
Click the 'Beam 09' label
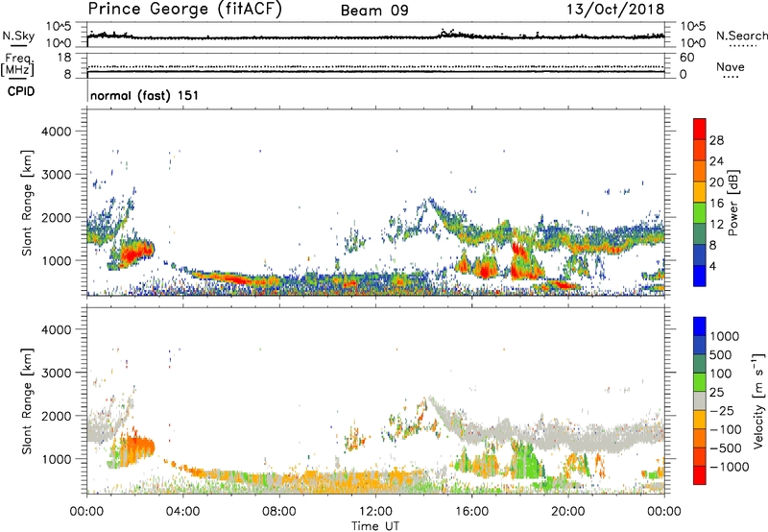click(374, 11)
